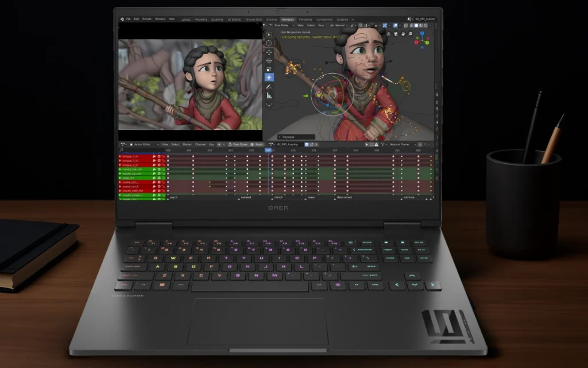The height and width of the screenshot is (368, 588).
Task: Toggle viewport overlays button
Action: [x=395, y=25]
